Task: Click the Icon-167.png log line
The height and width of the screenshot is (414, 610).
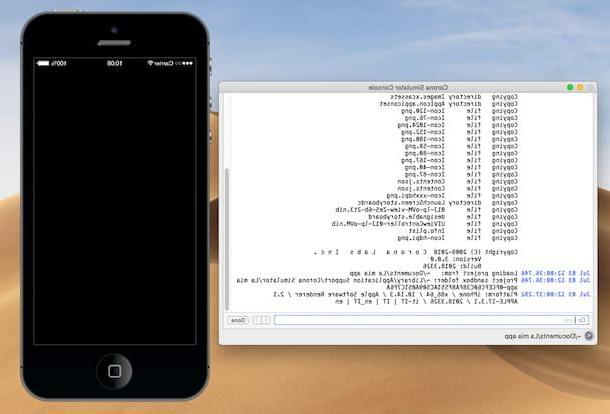Action: point(460,160)
